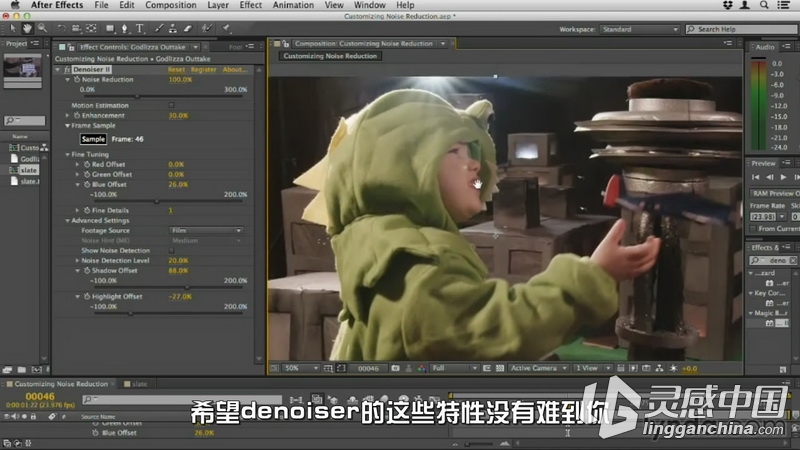
Task: Open the viewer flowchart icon
Action: click(660, 368)
